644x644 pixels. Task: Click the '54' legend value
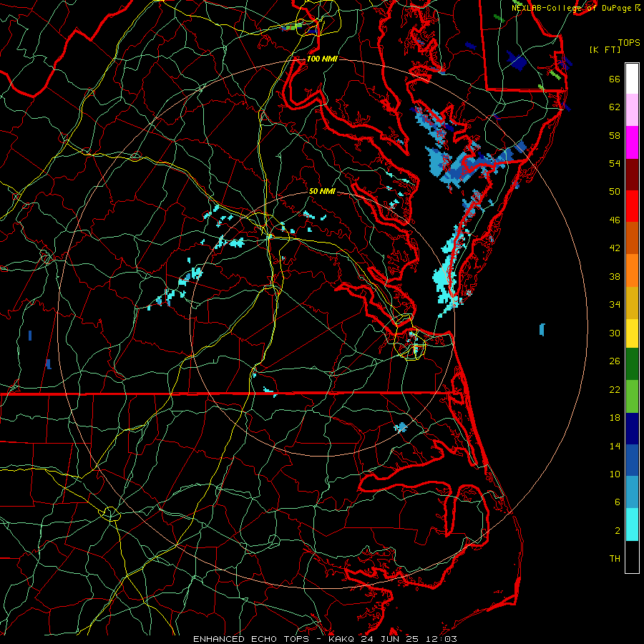coord(615,163)
